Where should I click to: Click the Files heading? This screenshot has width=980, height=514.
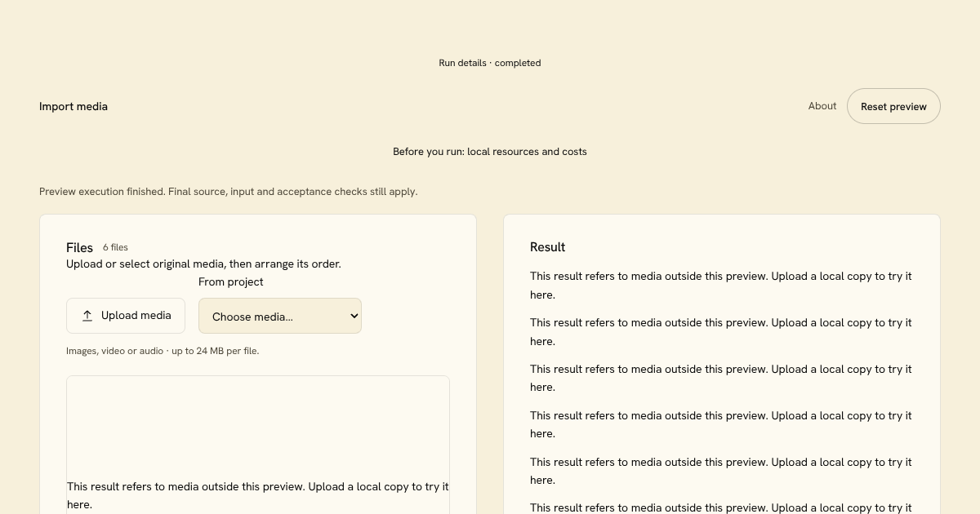80,247
